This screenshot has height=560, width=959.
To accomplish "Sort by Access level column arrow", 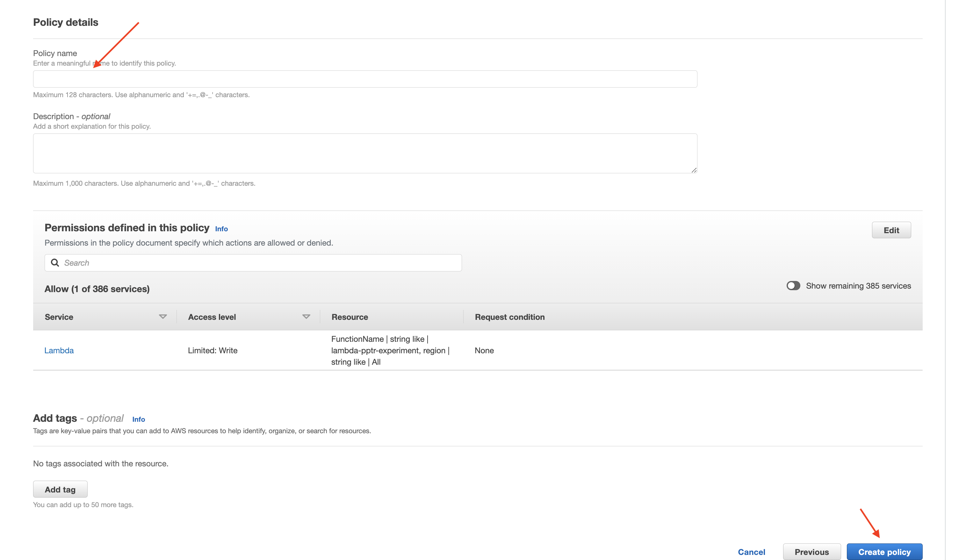I will click(x=306, y=317).
